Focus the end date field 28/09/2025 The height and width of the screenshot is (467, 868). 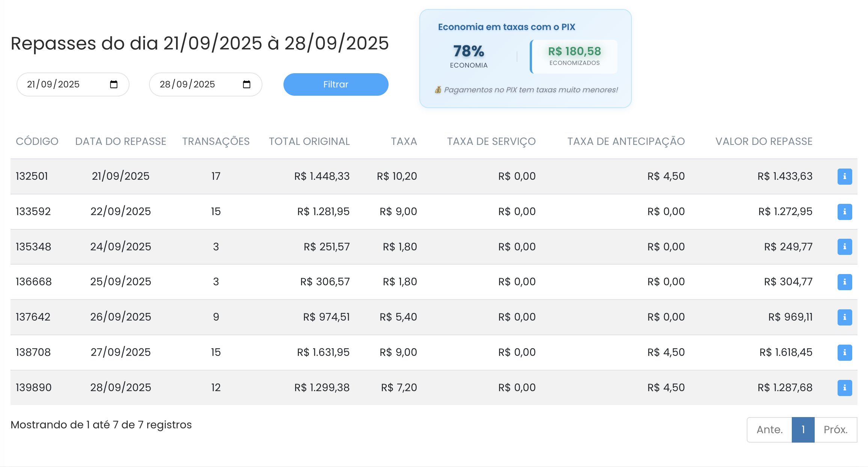click(205, 84)
